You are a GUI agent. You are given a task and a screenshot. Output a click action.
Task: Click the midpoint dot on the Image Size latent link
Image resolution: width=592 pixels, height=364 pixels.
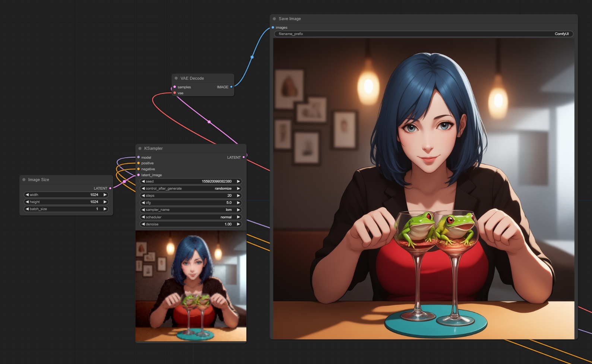click(x=124, y=181)
